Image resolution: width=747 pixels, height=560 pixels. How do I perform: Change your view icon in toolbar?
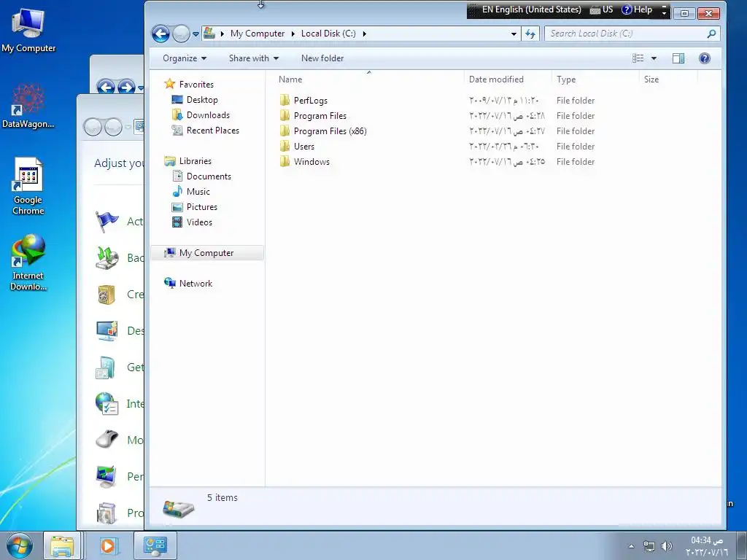pos(638,58)
